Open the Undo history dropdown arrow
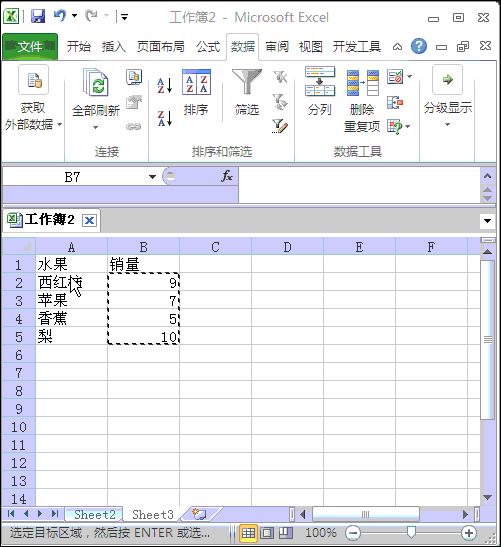 pyautogui.click(x=74, y=16)
